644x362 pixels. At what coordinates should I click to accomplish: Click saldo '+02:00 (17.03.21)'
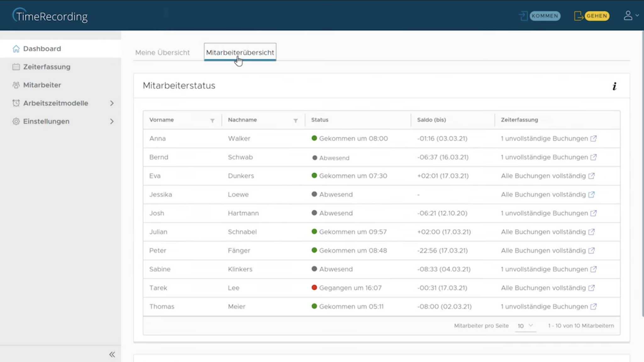click(x=444, y=232)
